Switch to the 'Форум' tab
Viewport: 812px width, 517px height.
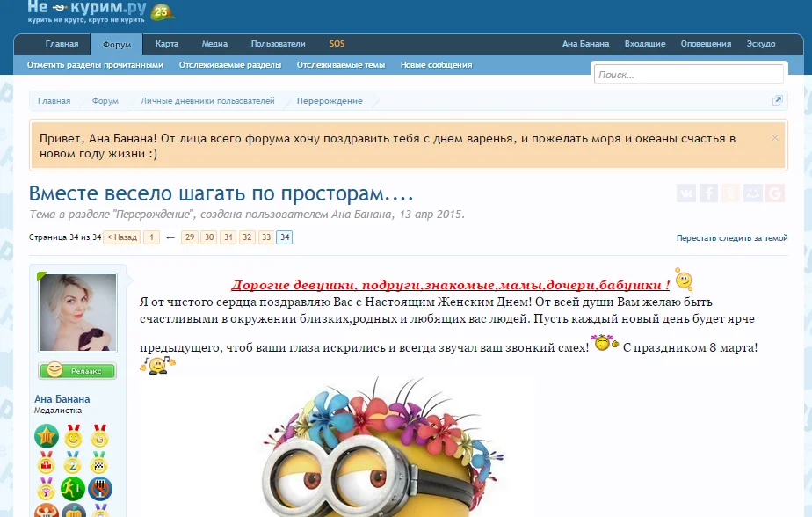point(116,43)
